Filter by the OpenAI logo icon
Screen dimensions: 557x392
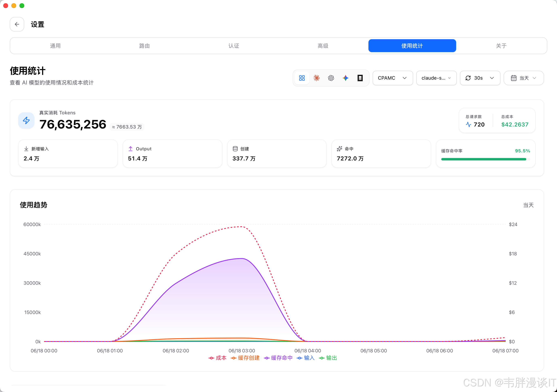pyautogui.click(x=331, y=78)
